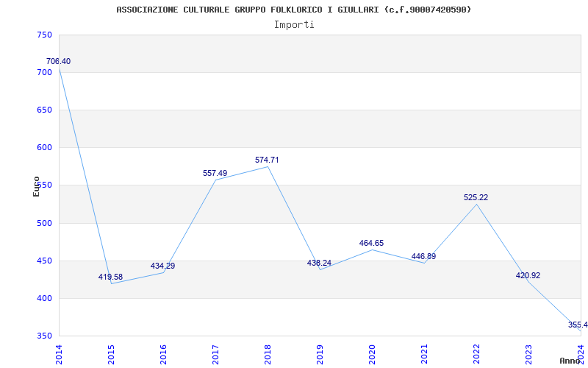The height and width of the screenshot is (368, 588).
Task: Select the 446.89 data label
Action: (423, 256)
